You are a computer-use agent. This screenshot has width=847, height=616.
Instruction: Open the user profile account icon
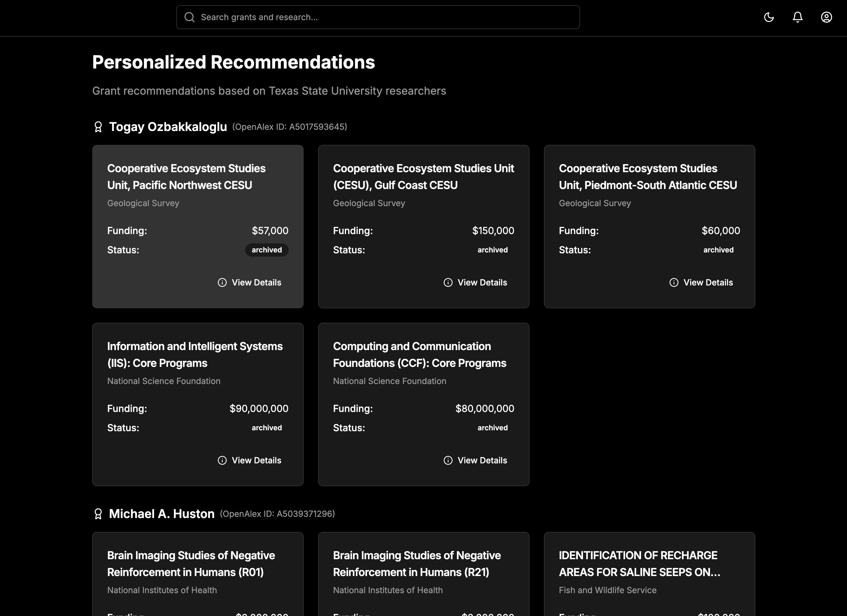pos(826,17)
